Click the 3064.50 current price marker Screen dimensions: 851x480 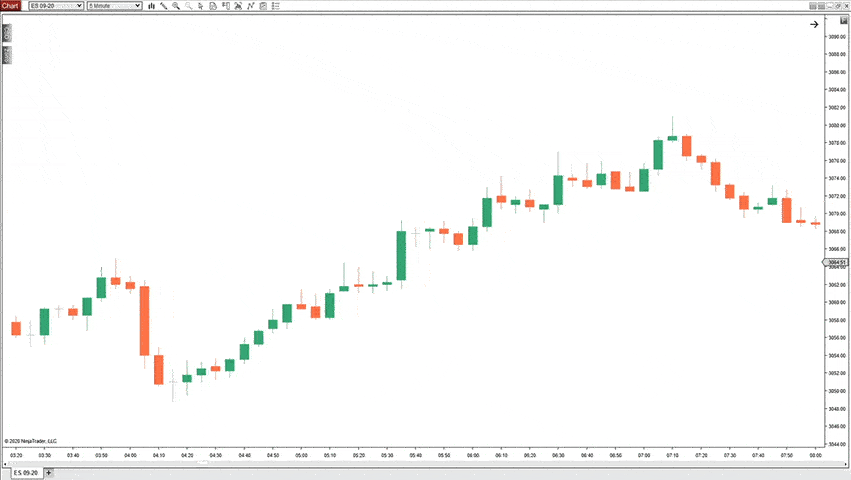[x=835, y=263]
